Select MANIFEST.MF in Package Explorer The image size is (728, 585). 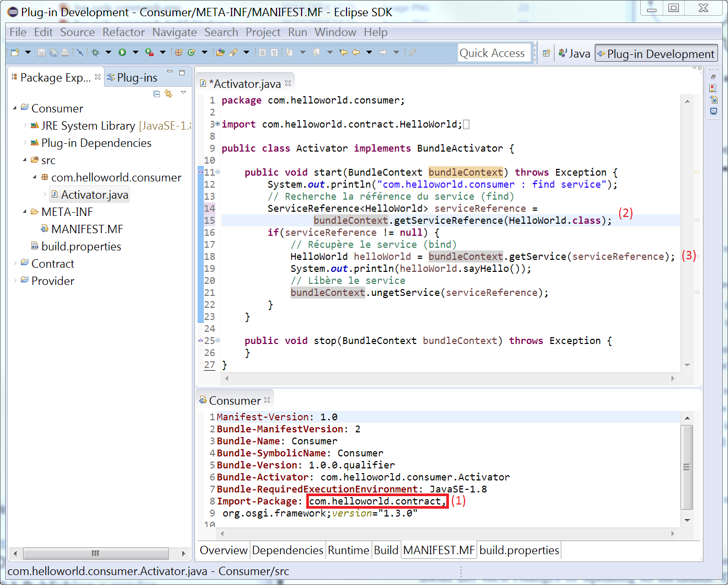point(82,229)
